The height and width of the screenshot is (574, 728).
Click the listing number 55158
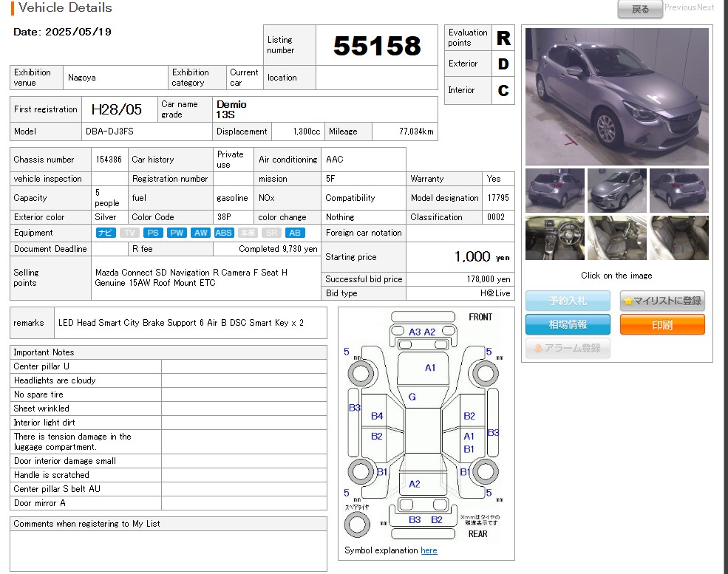pyautogui.click(x=377, y=46)
